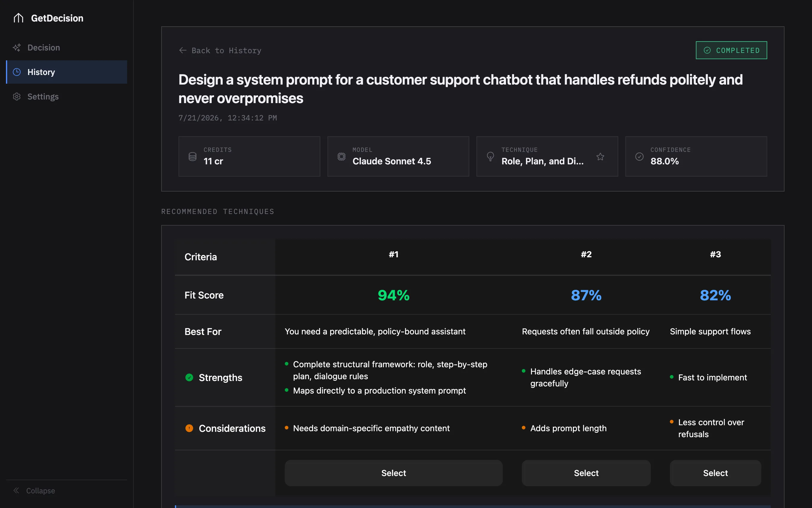Screen dimensions: 812x508
Task: Click 'Complete structural framework' strength bullet
Action: 390,370
